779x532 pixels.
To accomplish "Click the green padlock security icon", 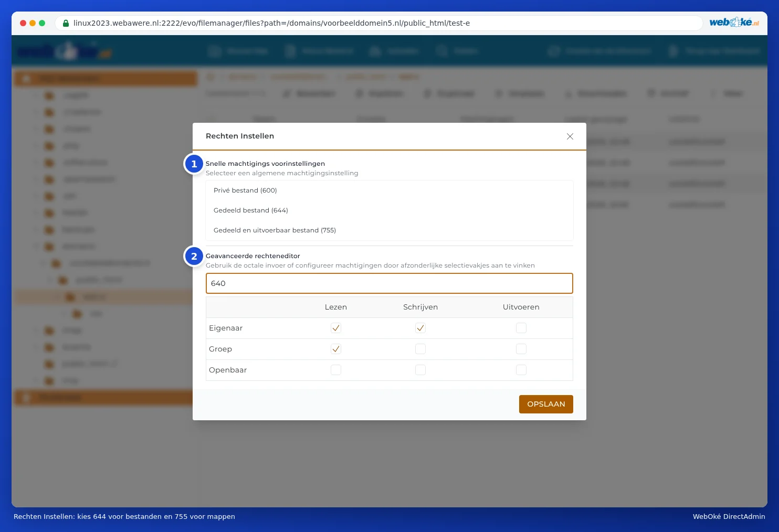I will point(66,23).
